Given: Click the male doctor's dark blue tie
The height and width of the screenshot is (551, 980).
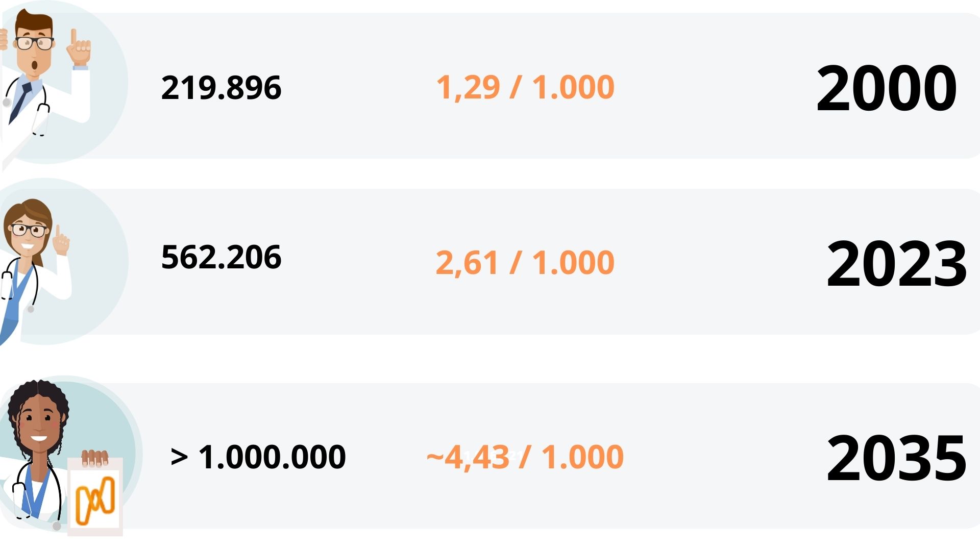Looking at the screenshot, I should coord(20,101).
